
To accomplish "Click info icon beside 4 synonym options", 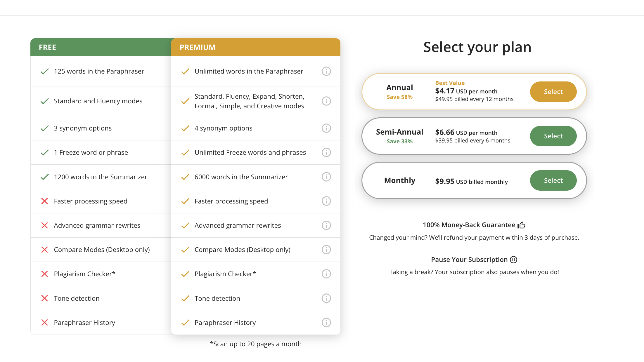I will click(326, 128).
